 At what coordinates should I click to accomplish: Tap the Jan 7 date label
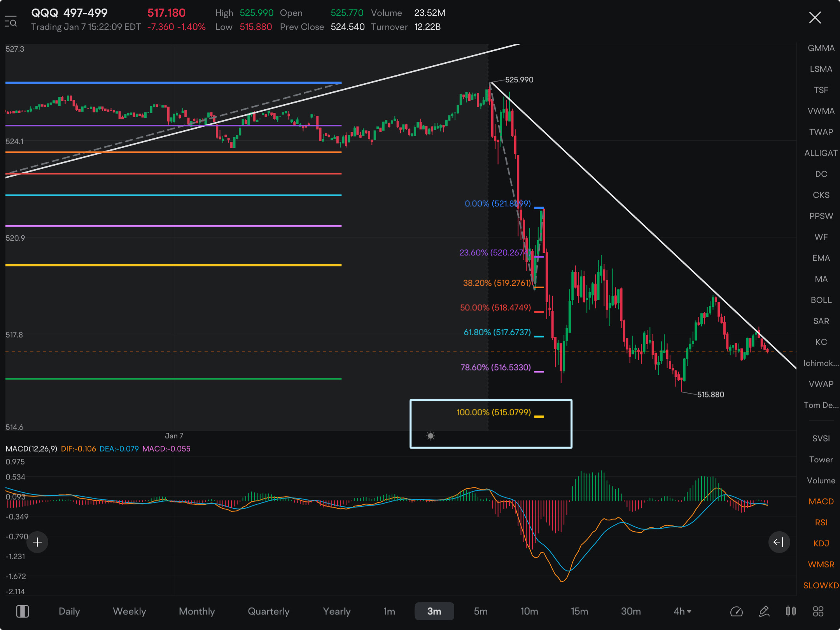[174, 436]
